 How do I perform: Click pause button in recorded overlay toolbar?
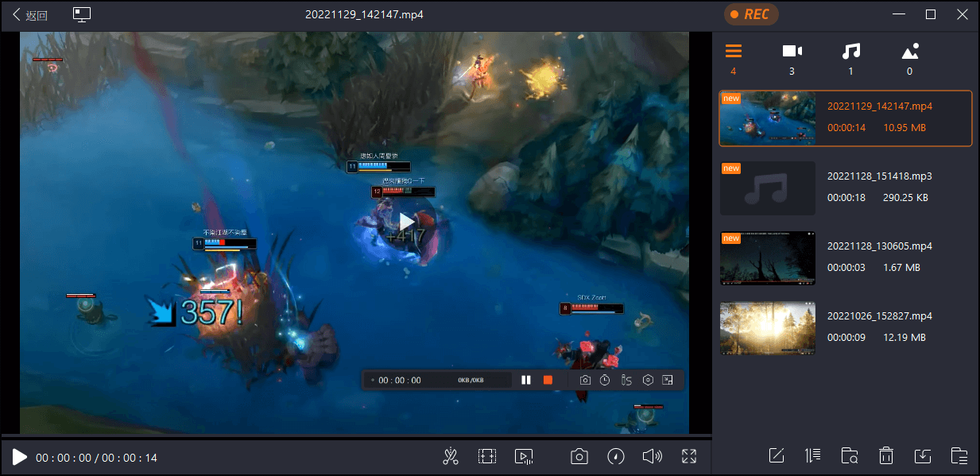click(525, 380)
